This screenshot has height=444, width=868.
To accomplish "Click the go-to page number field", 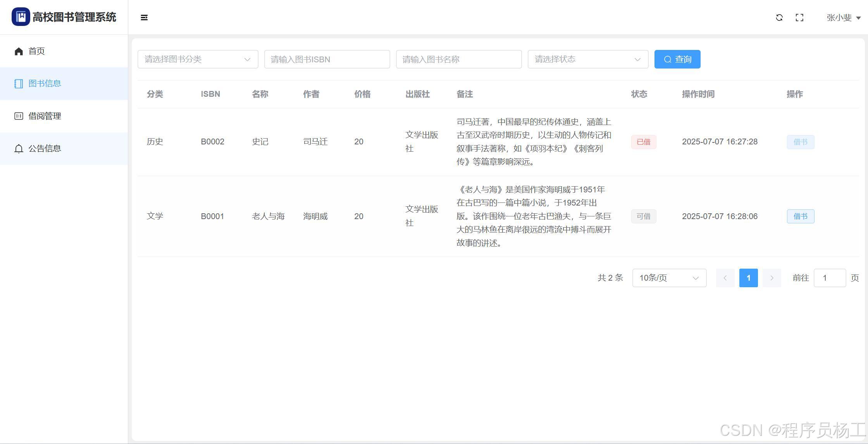I will pyautogui.click(x=829, y=278).
